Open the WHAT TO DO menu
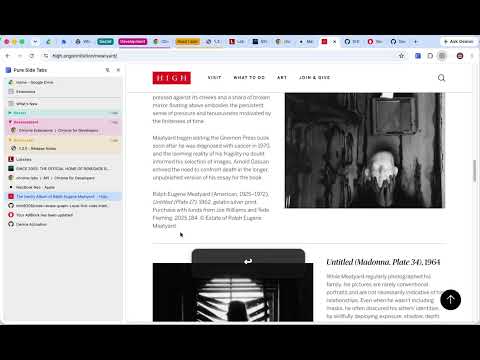 249,78
